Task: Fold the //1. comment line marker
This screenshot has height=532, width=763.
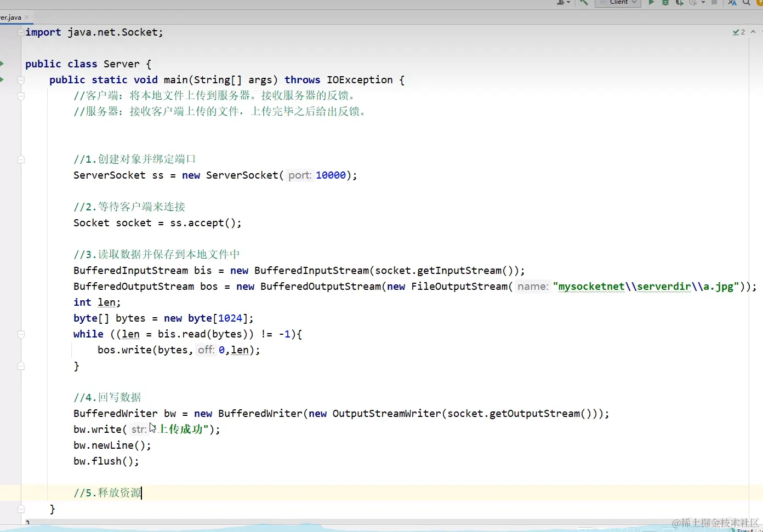Action: pos(21,159)
